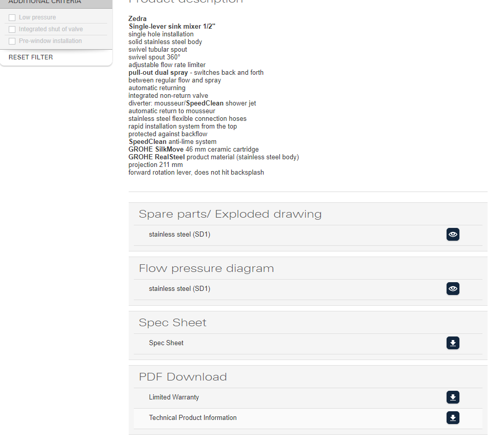Download the Spec Sheet file

tap(453, 343)
